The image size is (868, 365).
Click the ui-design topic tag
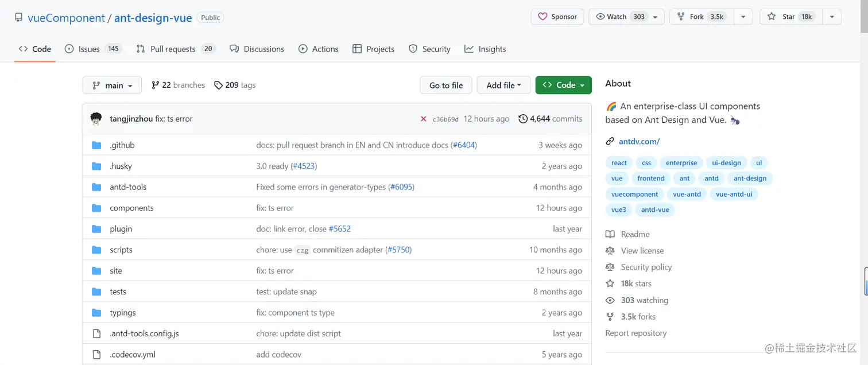(726, 163)
